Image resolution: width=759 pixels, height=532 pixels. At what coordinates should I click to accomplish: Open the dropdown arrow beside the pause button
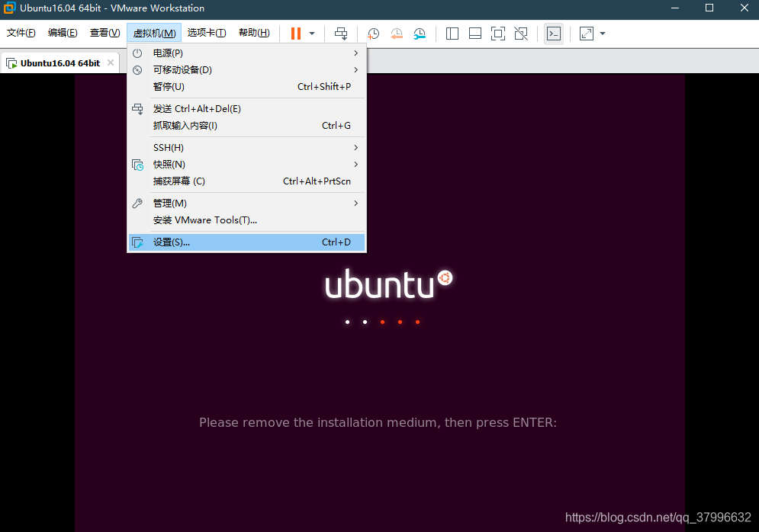[x=312, y=34]
